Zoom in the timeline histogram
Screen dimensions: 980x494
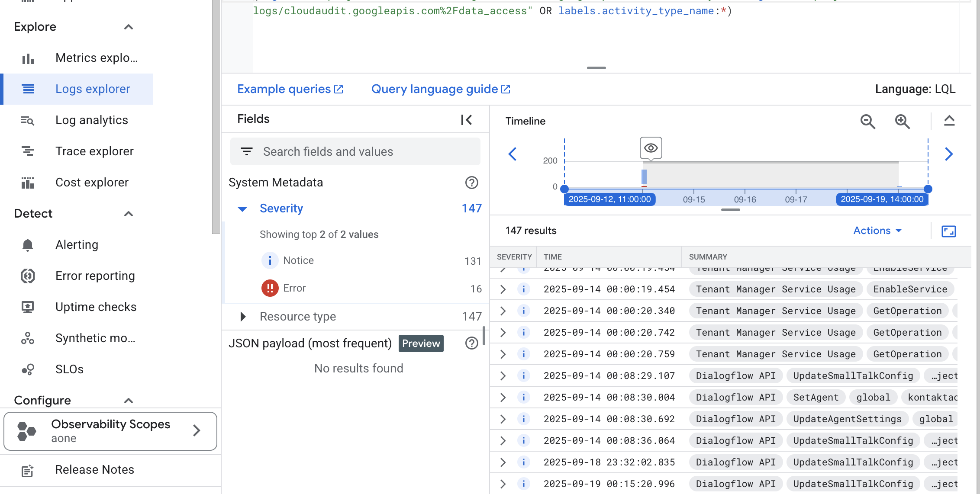[x=902, y=122]
